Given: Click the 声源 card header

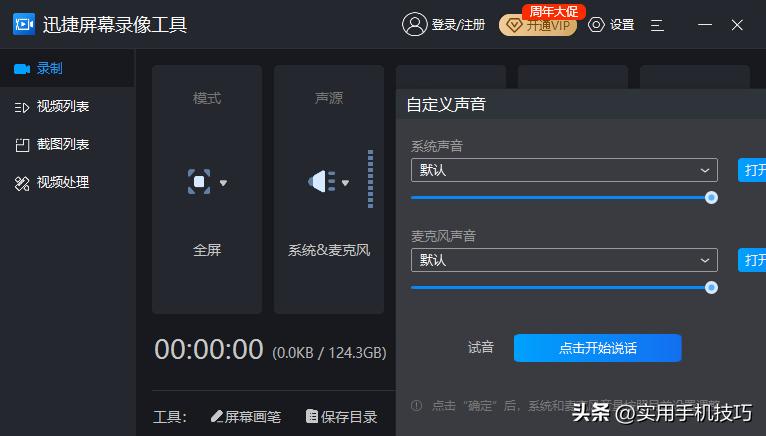Looking at the screenshot, I should [x=329, y=98].
